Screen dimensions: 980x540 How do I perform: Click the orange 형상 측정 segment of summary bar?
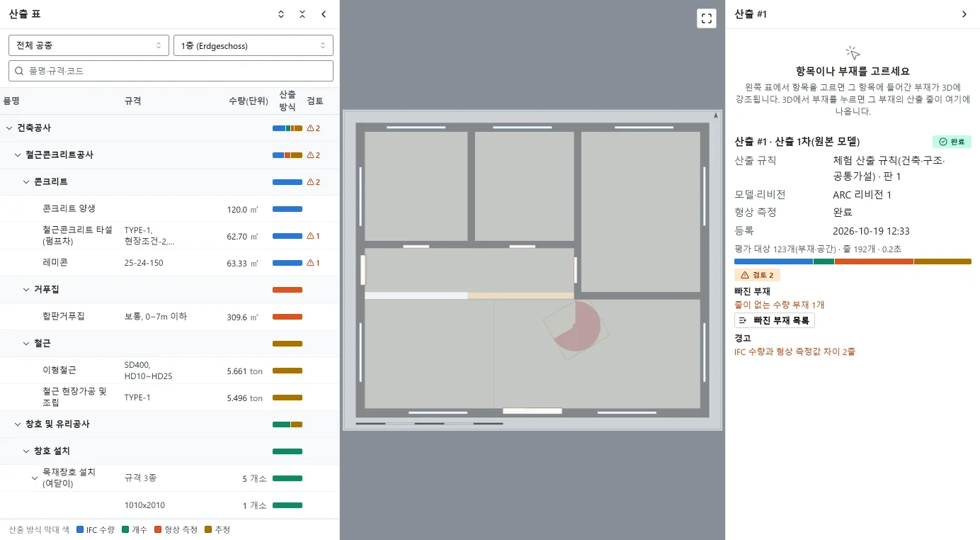pyautogui.click(x=874, y=261)
